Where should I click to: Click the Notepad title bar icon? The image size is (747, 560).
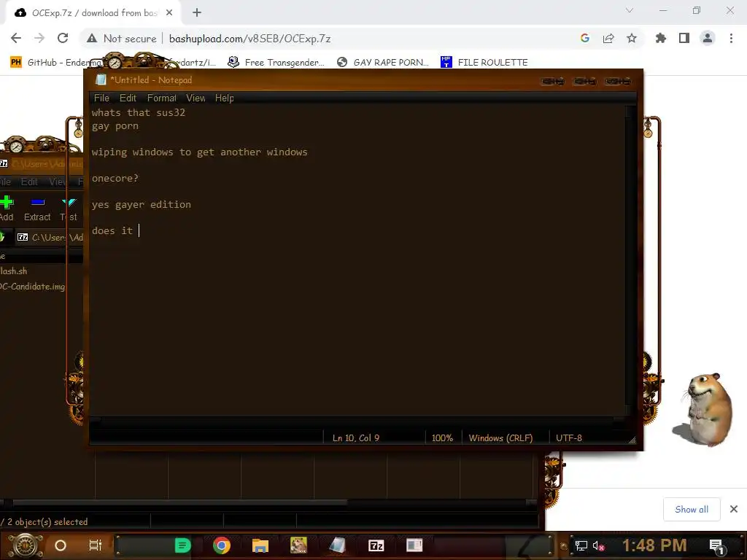[101, 80]
